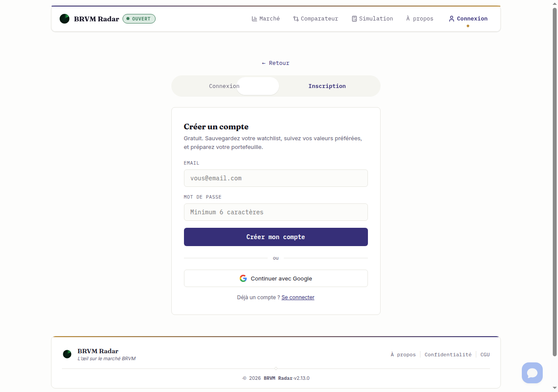Go back with the Retour link
Image resolution: width=558 pixels, height=392 pixels.
tap(276, 63)
